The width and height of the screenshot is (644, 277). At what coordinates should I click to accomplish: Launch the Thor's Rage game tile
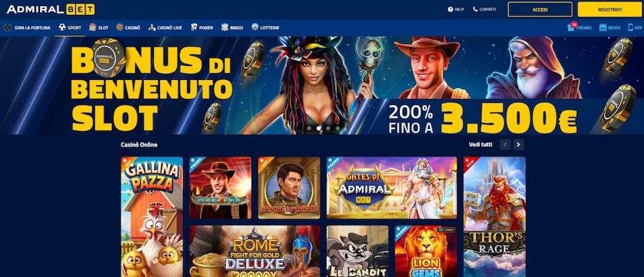tap(494, 217)
